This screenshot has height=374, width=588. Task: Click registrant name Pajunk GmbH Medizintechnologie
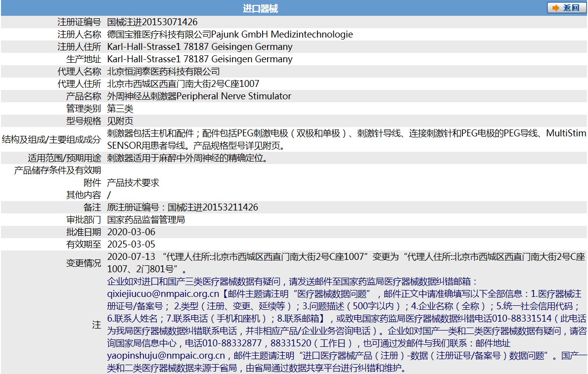(282, 35)
